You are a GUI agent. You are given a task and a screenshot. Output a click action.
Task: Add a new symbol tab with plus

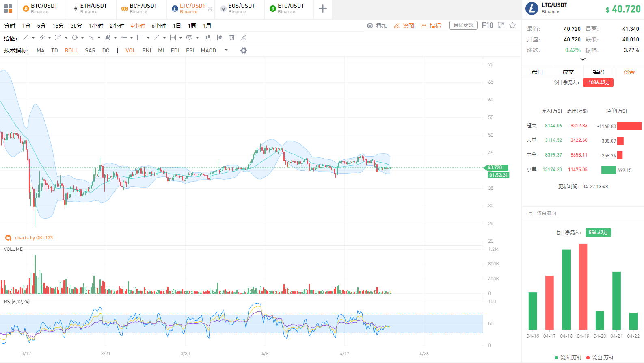(323, 9)
